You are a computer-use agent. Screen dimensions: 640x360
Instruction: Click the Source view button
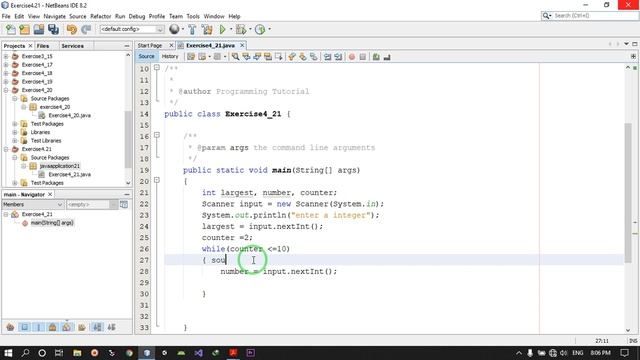[147, 57]
